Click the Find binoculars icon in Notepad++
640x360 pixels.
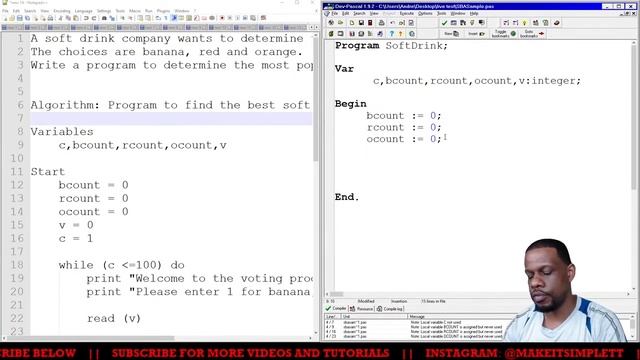[x=104, y=18]
